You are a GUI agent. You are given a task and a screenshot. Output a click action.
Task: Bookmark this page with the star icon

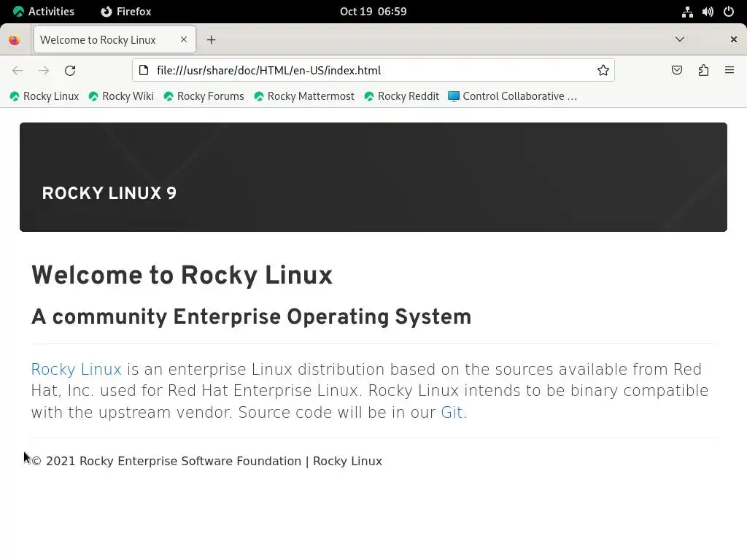(603, 71)
